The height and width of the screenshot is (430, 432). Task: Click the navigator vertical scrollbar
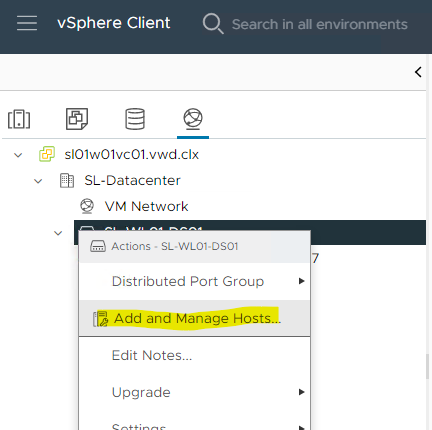(427, 367)
